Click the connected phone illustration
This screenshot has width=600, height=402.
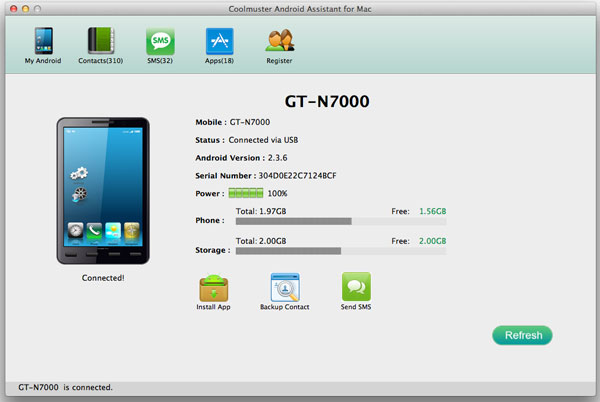click(103, 190)
